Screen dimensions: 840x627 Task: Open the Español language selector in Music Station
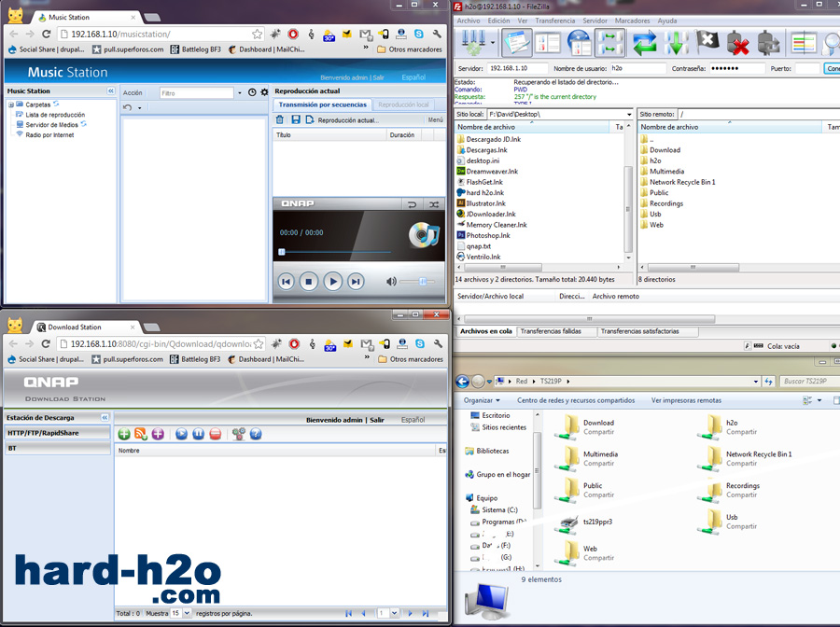coord(413,77)
